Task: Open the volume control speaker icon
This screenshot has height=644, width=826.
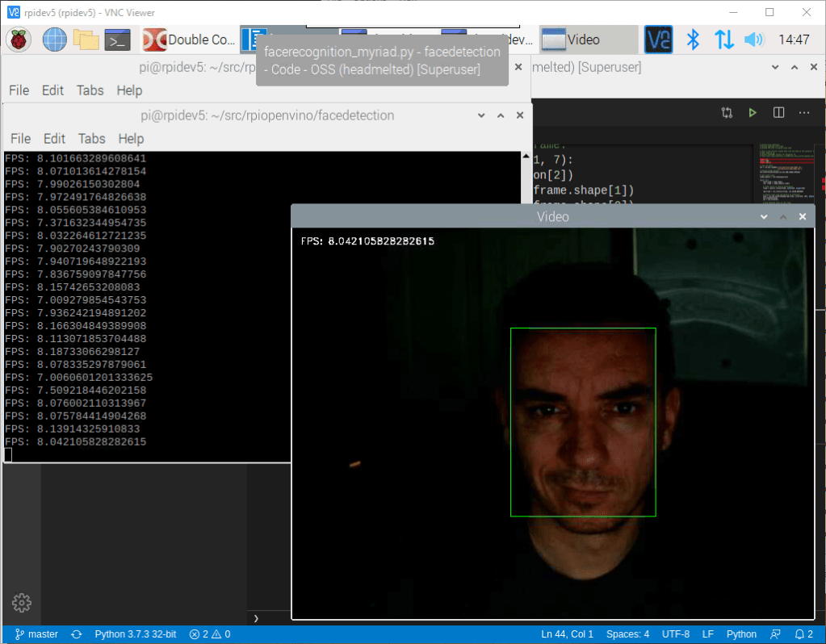Action: click(x=753, y=39)
